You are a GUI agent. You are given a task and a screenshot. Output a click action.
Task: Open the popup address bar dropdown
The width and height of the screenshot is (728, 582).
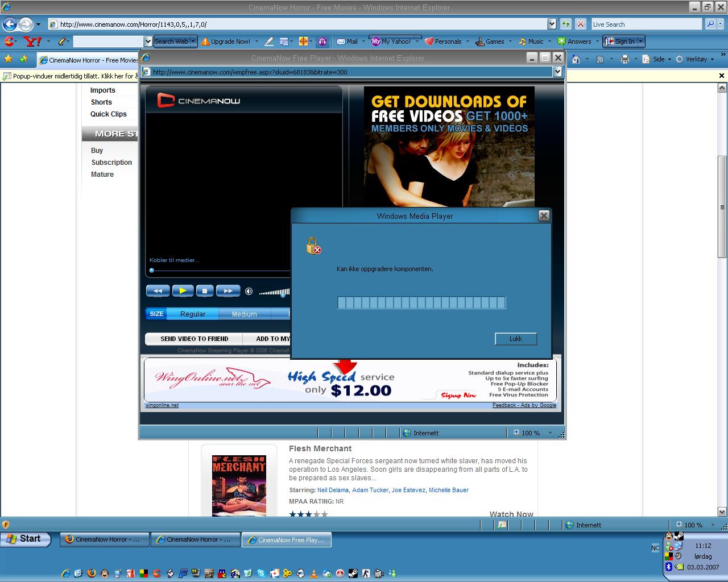pos(557,72)
